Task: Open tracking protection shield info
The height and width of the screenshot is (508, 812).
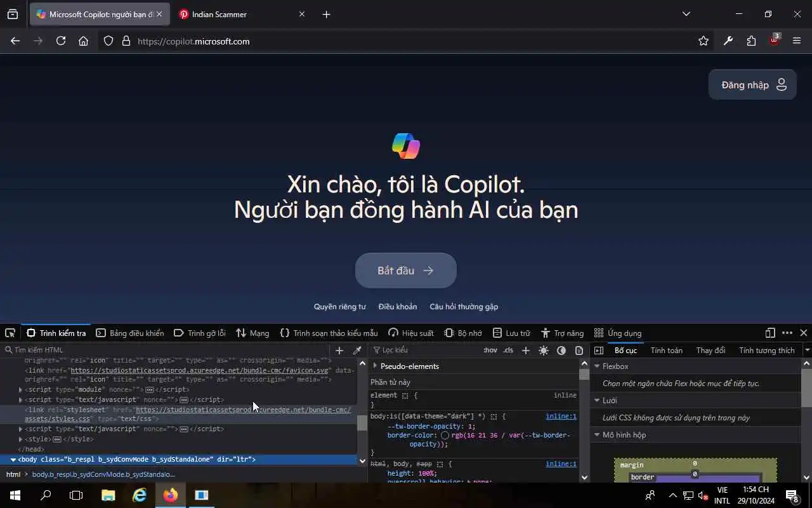Action: [x=108, y=41]
